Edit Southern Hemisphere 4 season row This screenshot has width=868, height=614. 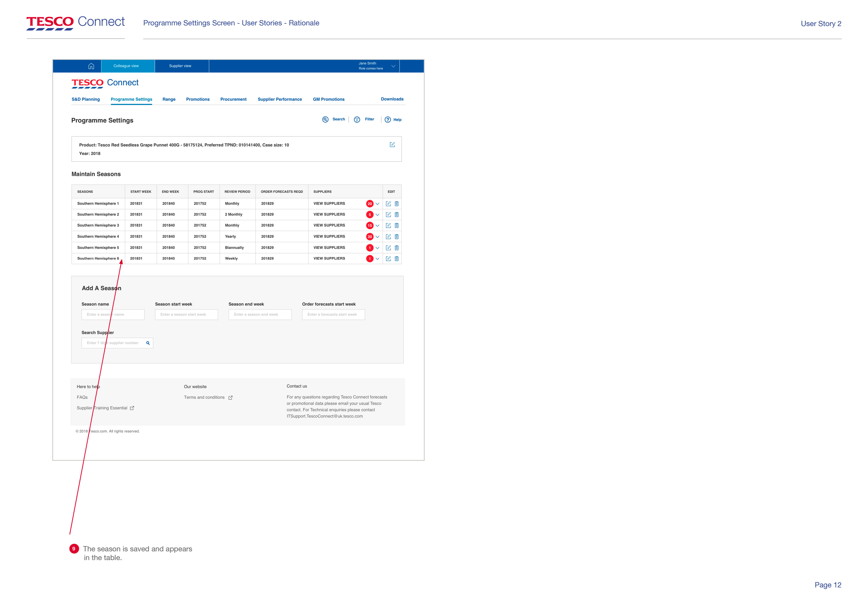coord(388,237)
